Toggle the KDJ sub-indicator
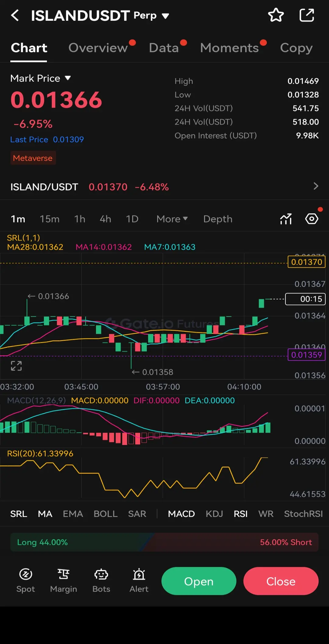Screen dimensions: 329x644 point(214,514)
